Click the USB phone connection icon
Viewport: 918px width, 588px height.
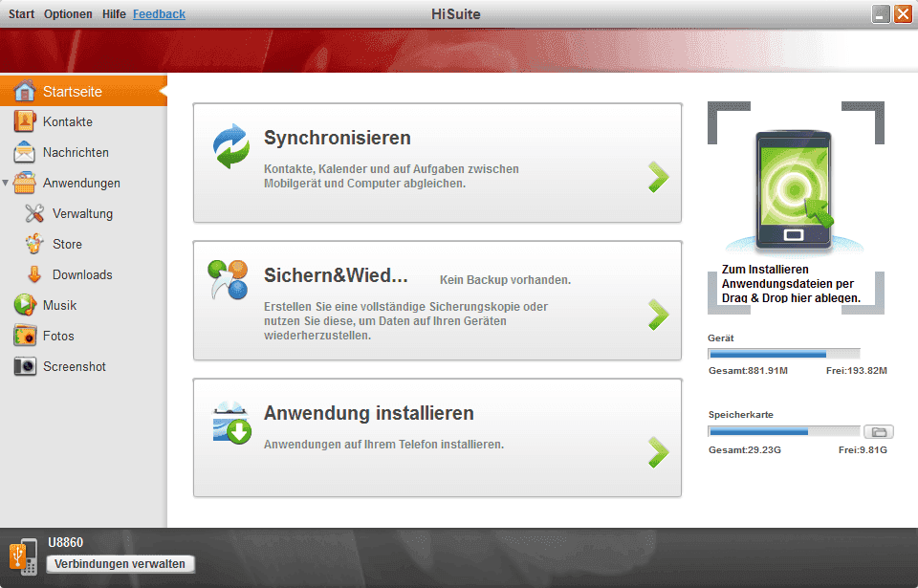(x=23, y=557)
